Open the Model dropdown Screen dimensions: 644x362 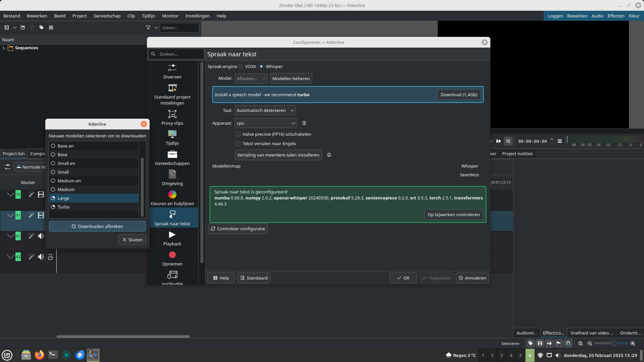[251, 78]
